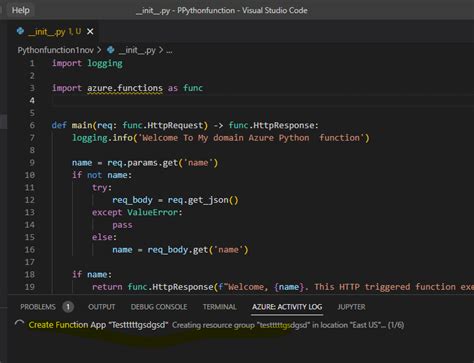This screenshot has height=363, width=474.
Task: Click the logging.info call on line 7
Action: [x=221, y=138]
